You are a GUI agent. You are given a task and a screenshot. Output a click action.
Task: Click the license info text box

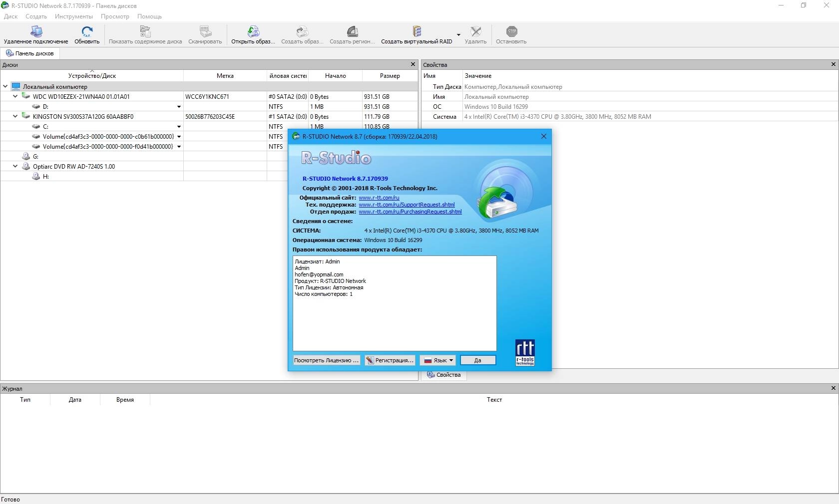click(x=395, y=303)
